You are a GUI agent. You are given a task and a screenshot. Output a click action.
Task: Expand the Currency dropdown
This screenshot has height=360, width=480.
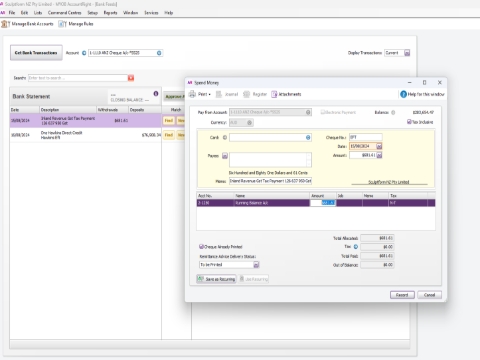[249, 123]
